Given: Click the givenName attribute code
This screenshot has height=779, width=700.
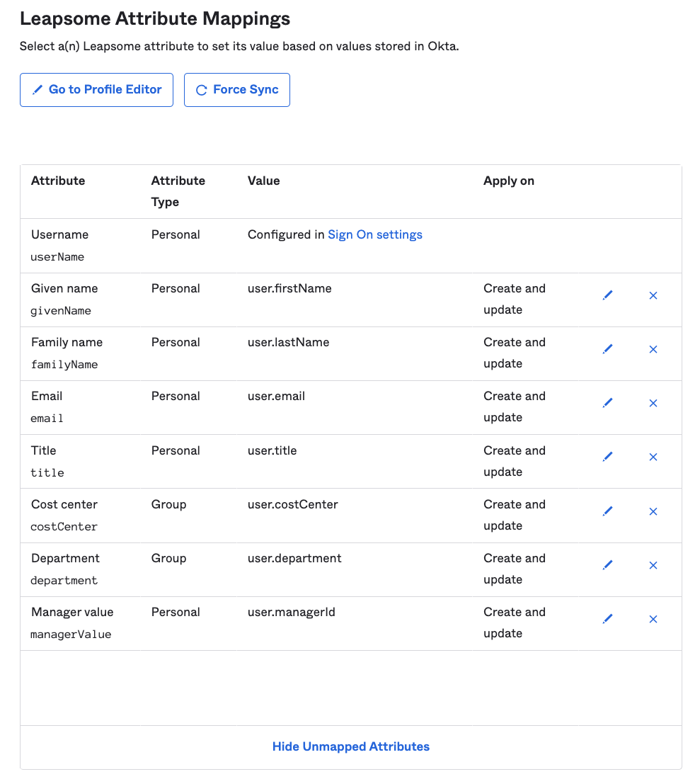Looking at the screenshot, I should 61,311.
